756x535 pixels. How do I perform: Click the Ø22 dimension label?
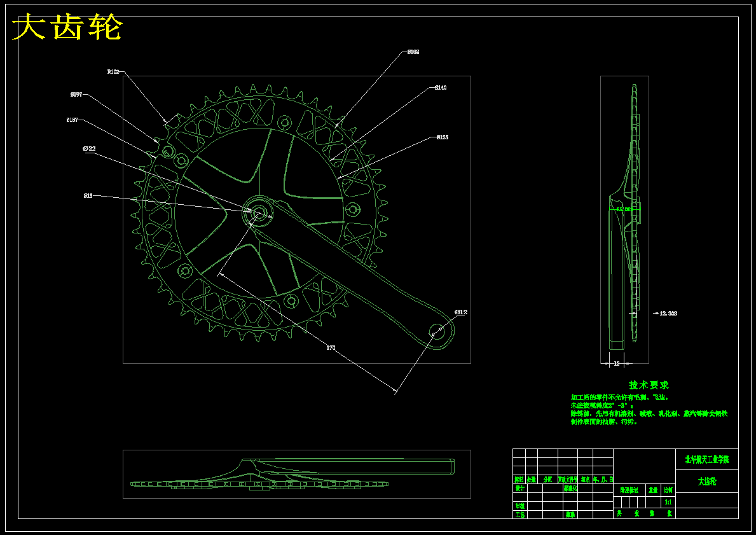89,149
